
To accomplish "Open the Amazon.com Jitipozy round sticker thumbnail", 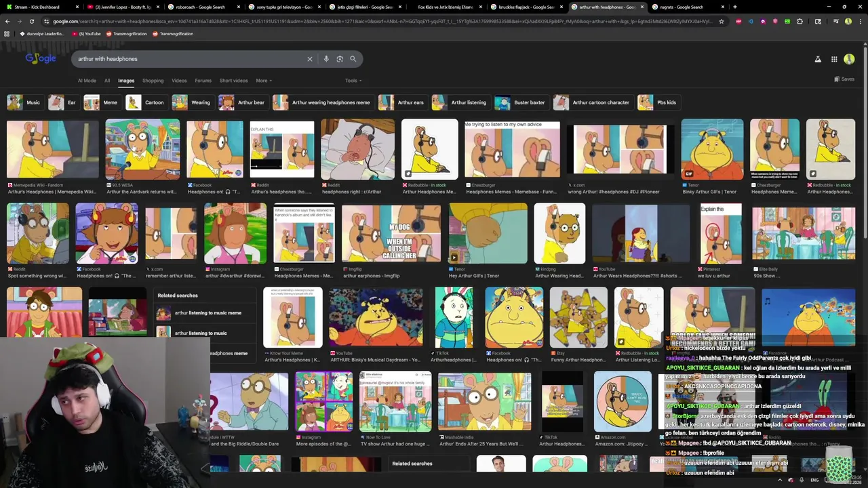I will click(623, 401).
